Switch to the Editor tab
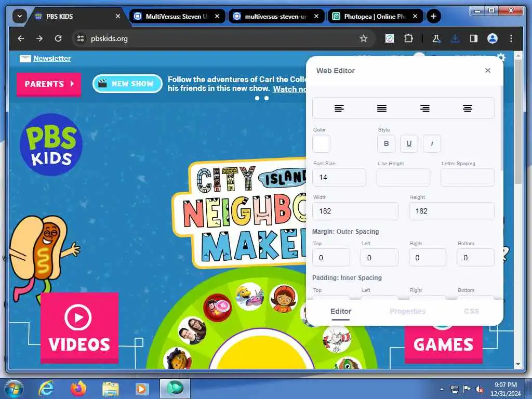 (x=341, y=311)
